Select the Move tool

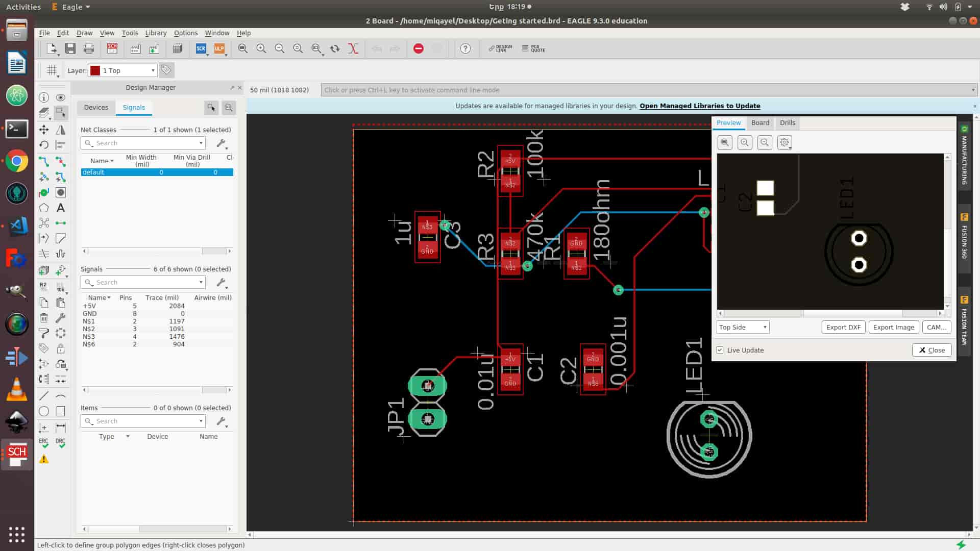click(x=44, y=130)
